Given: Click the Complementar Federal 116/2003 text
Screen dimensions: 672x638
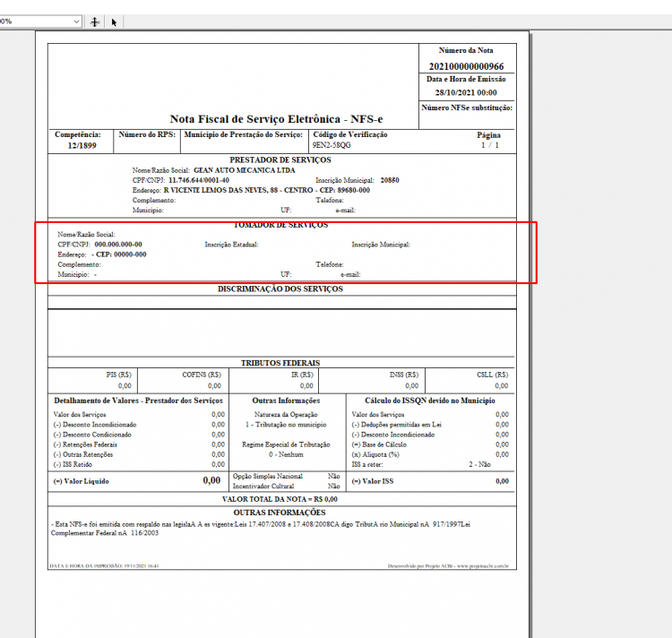Looking at the screenshot, I should coord(105,533).
